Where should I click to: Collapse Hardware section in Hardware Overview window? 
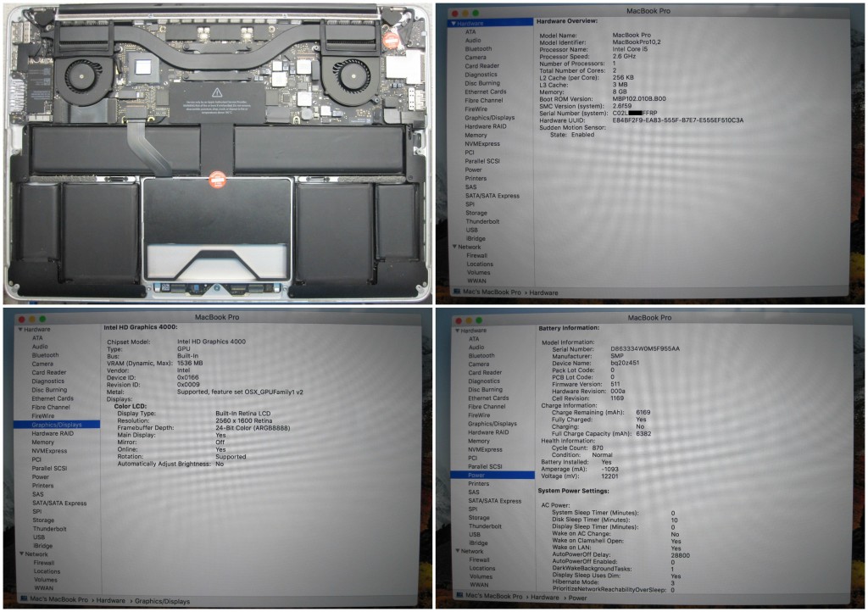[453, 23]
